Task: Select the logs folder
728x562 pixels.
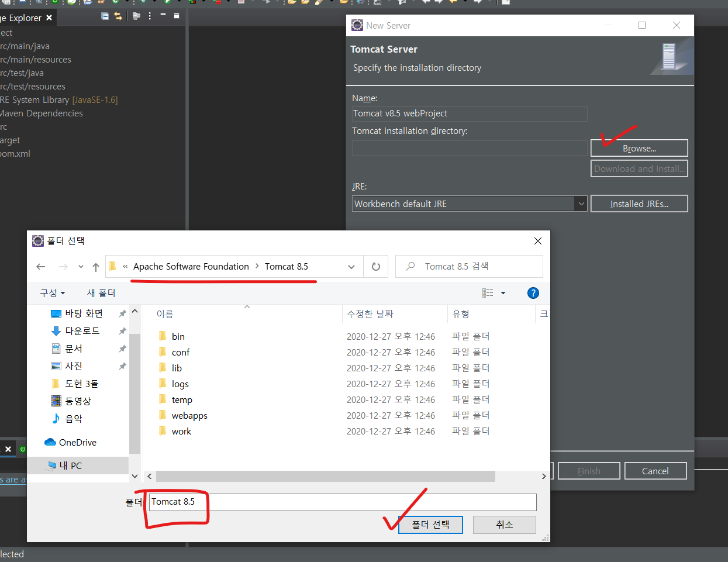Action: pyautogui.click(x=180, y=384)
